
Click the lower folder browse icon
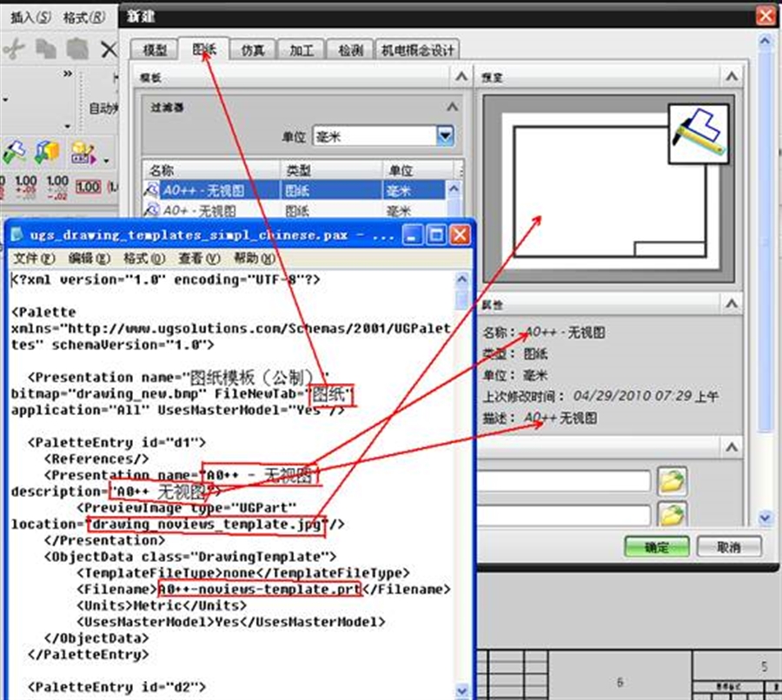(x=672, y=515)
